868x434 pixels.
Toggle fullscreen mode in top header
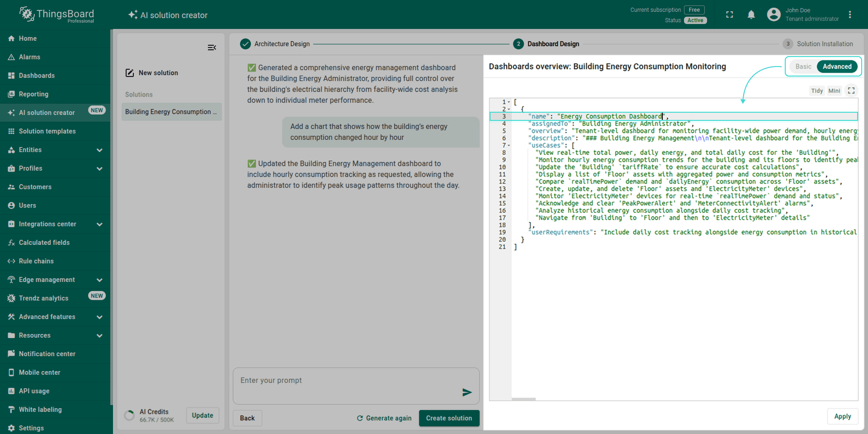[x=729, y=15]
